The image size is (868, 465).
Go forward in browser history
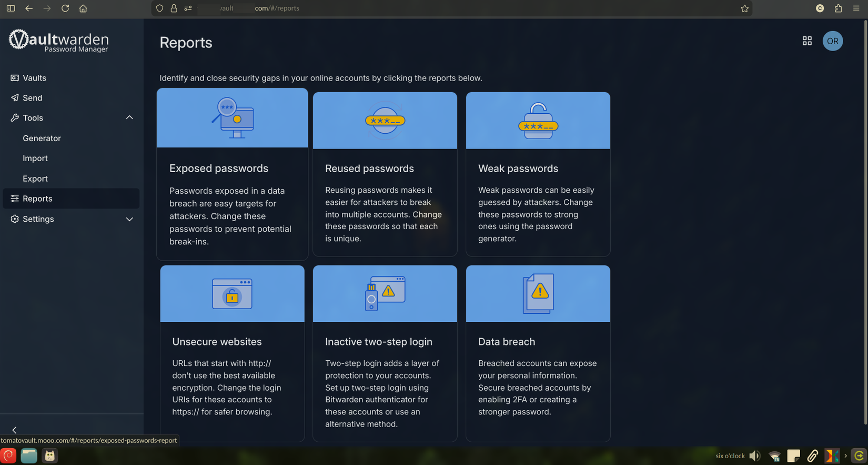[47, 8]
